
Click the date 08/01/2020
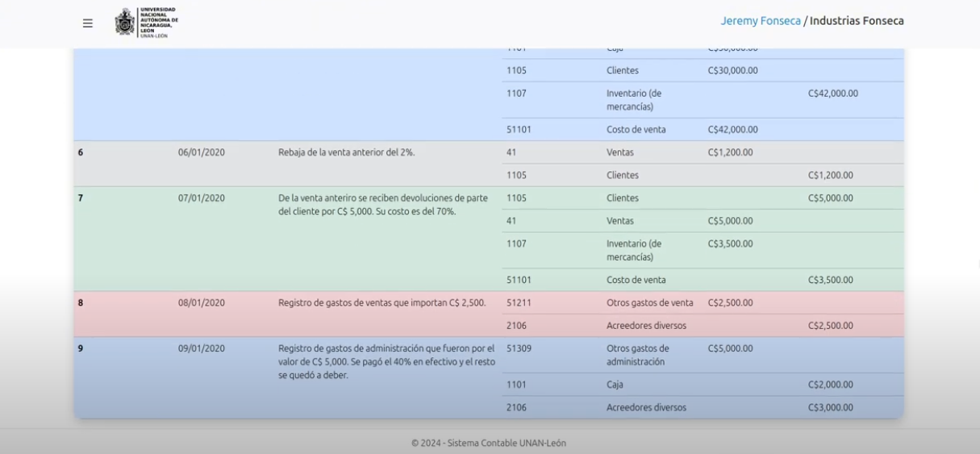201,303
